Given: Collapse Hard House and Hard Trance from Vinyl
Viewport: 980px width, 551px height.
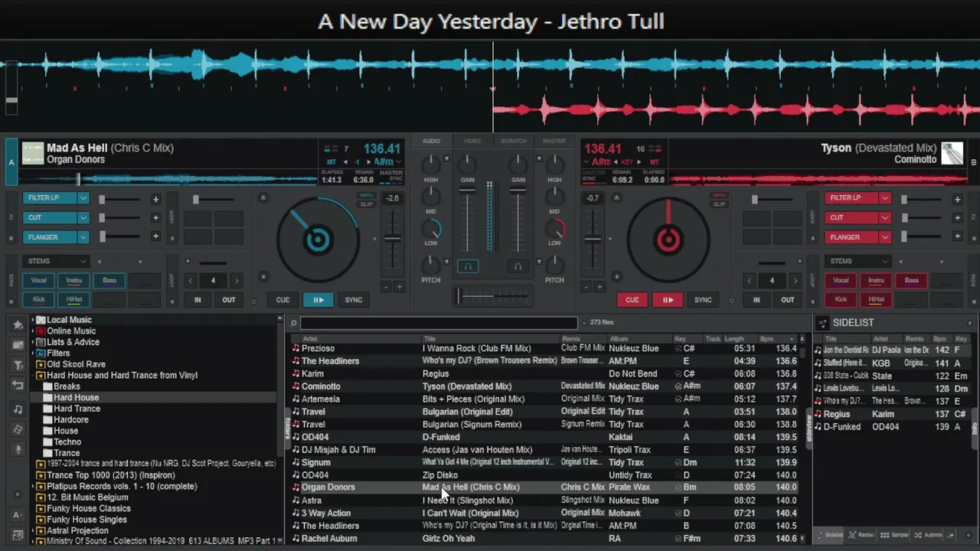Looking at the screenshot, I should pos(33,376).
